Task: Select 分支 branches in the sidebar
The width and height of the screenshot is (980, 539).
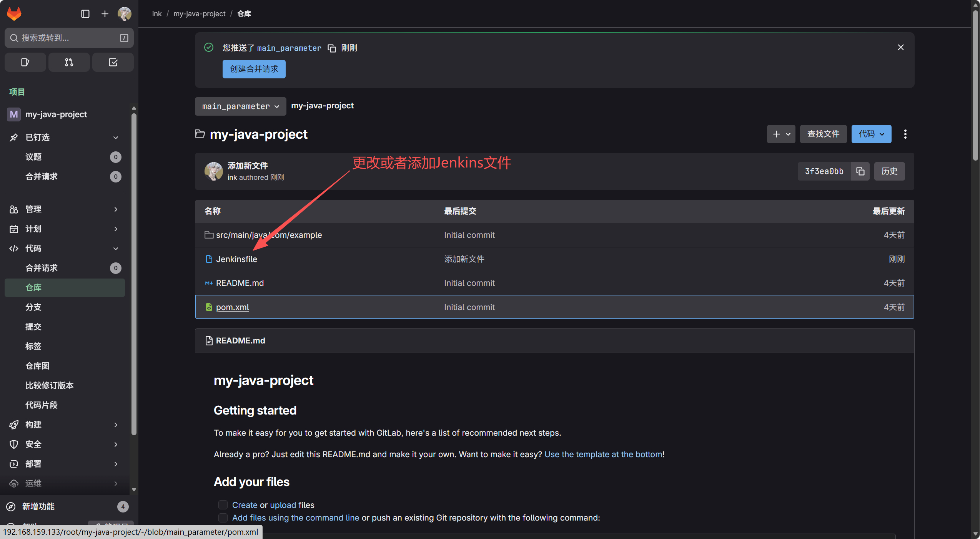Action: pyautogui.click(x=33, y=307)
